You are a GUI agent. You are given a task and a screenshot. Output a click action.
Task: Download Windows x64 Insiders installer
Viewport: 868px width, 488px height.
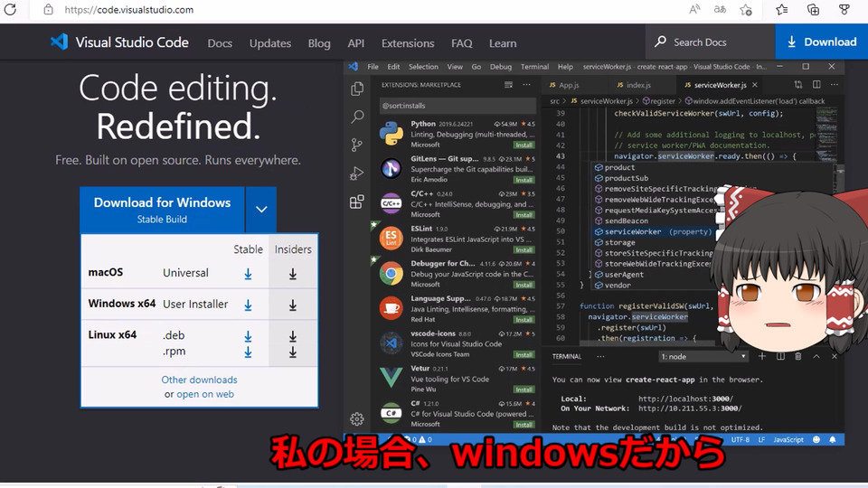tap(293, 305)
